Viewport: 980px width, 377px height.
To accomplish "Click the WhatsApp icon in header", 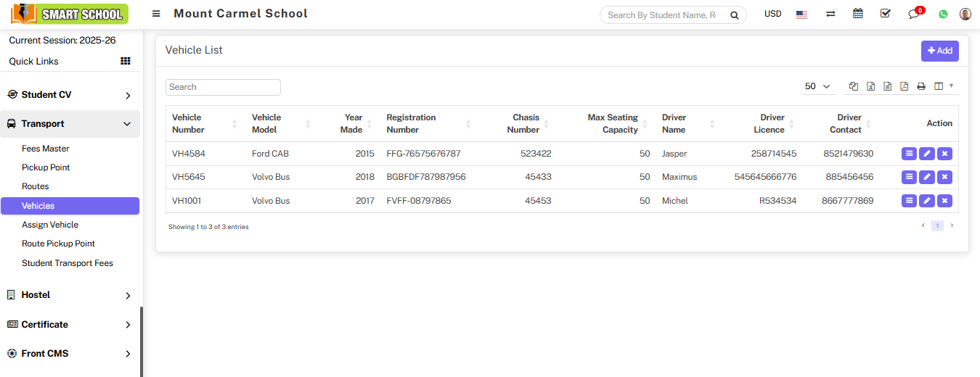I will tap(943, 14).
